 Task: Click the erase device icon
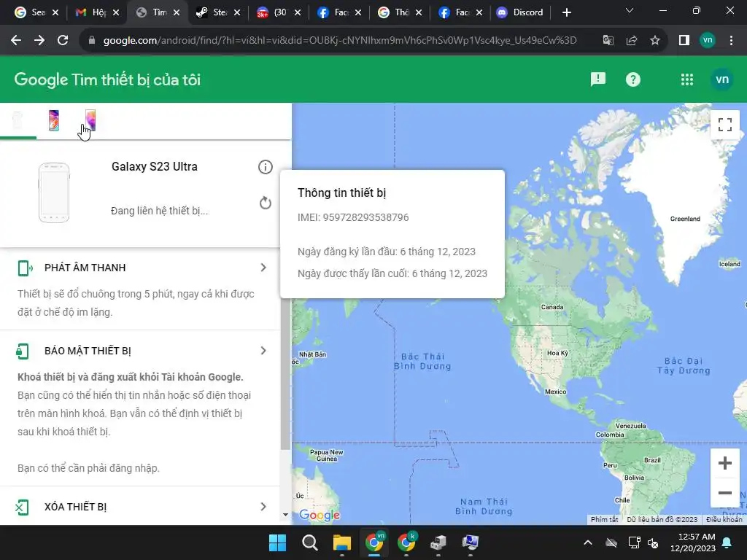coord(22,507)
